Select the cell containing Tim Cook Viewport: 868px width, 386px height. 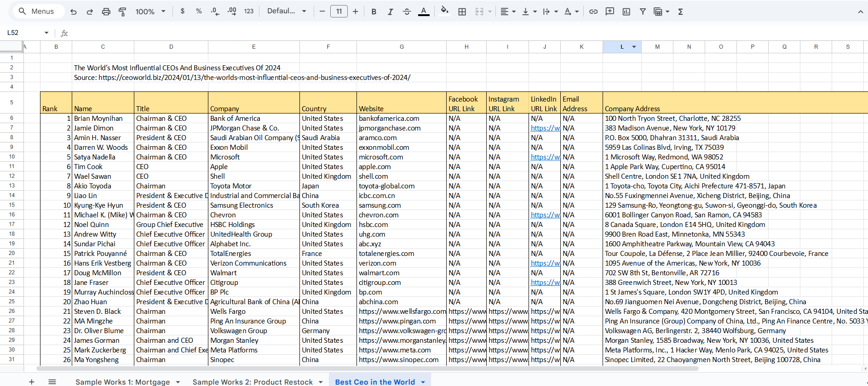click(x=103, y=167)
